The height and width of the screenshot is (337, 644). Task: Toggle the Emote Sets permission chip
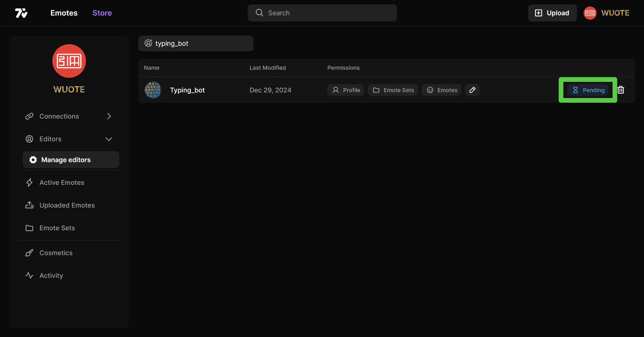pos(393,90)
